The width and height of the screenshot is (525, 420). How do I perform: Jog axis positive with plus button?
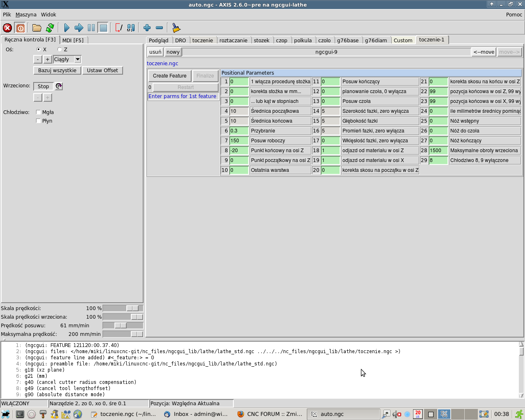point(48,59)
